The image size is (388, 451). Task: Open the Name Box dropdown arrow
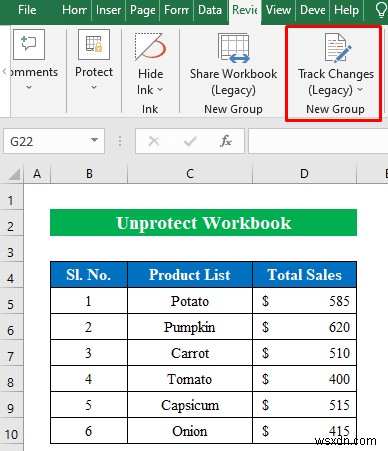pos(95,140)
